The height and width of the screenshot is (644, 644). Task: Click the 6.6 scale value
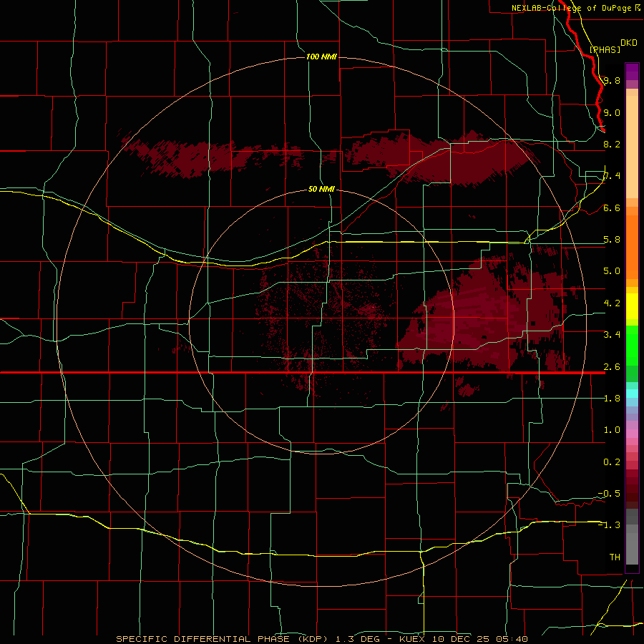[x=612, y=208]
